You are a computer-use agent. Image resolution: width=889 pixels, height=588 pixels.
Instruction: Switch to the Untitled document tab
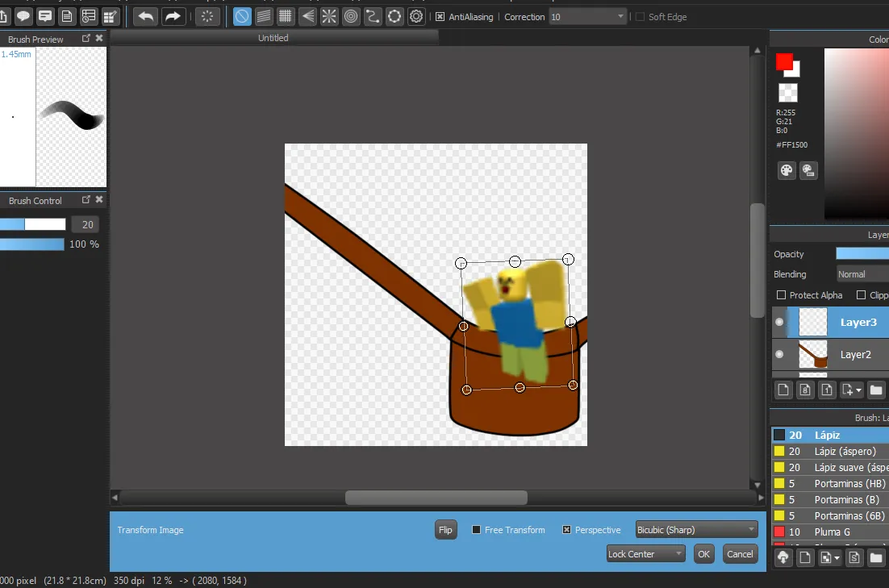pyautogui.click(x=273, y=38)
